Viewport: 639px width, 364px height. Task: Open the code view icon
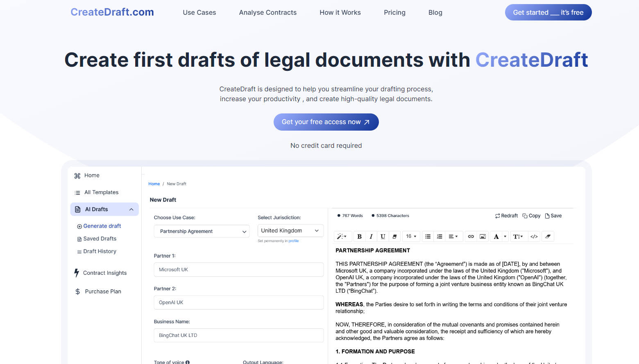point(534,236)
